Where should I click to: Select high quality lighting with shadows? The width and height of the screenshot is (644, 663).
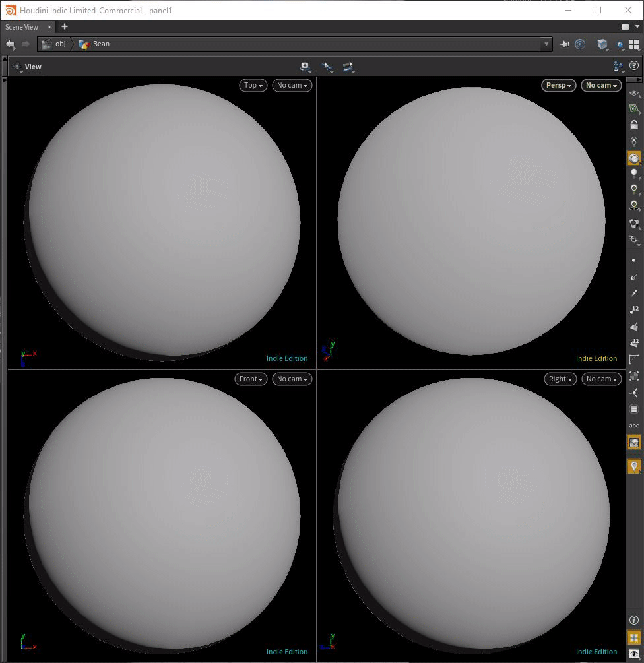[x=634, y=206]
